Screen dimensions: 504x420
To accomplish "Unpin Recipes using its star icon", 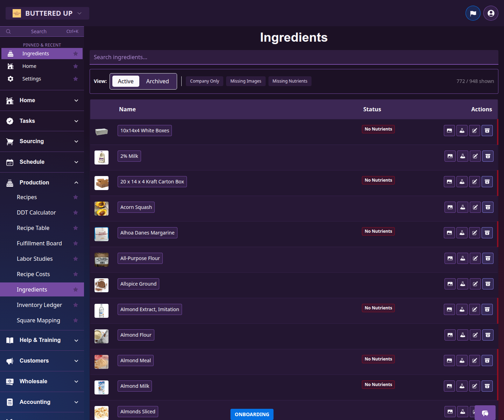I will pos(76,197).
